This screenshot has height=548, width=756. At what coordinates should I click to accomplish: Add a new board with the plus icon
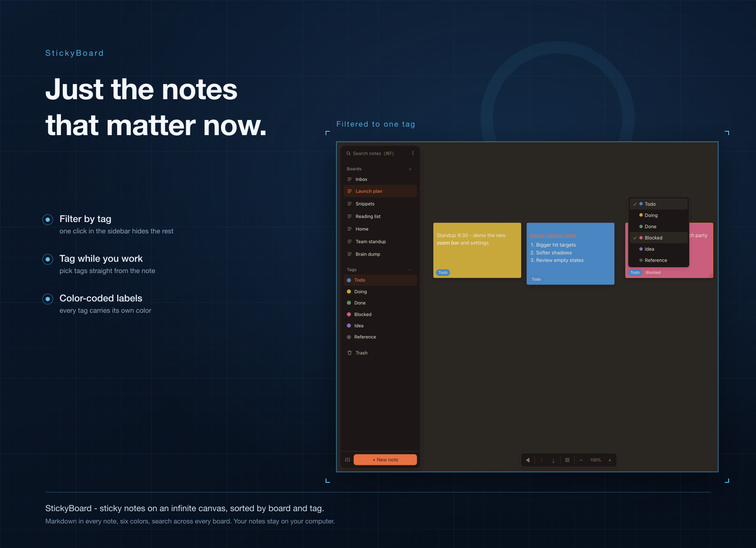click(x=410, y=169)
